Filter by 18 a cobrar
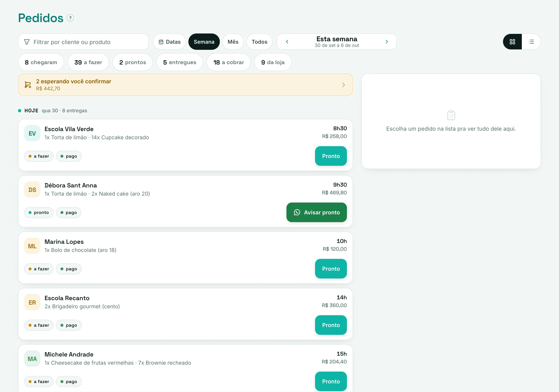This screenshot has height=392, width=559. 228,62
